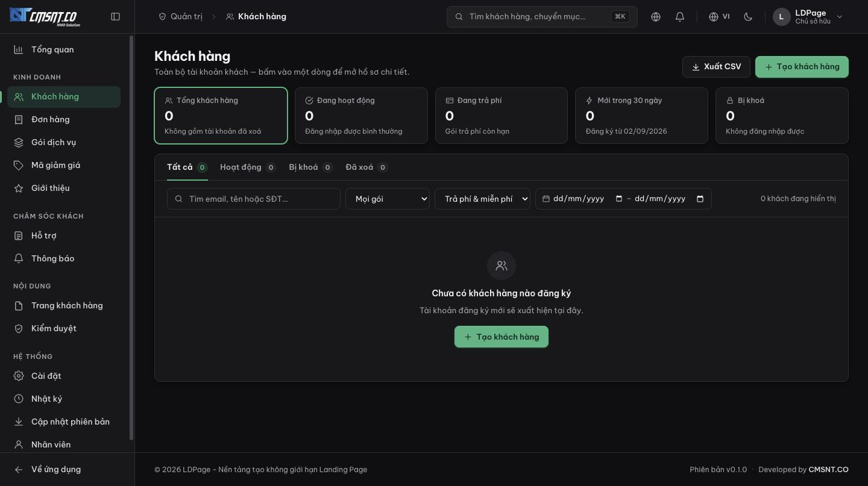Image resolution: width=868 pixels, height=486 pixels.
Task: Open the calendar picker on the end date
Action: 700,199
